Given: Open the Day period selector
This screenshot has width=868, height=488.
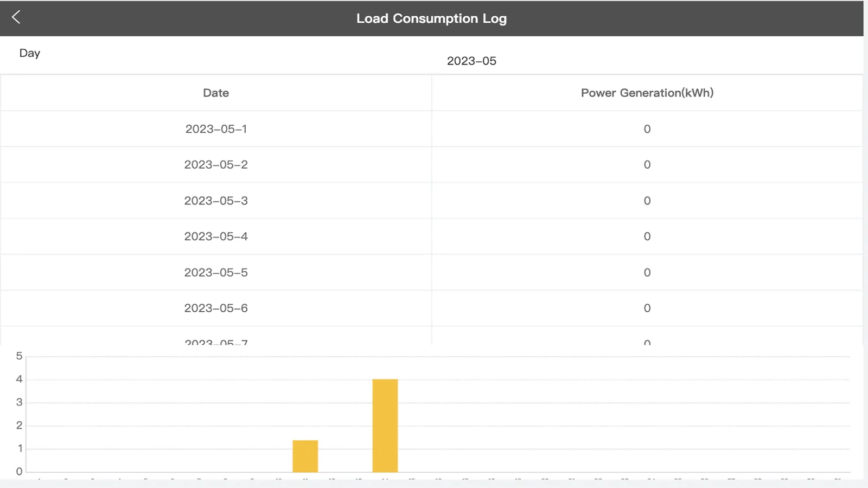Looking at the screenshot, I should 30,53.
